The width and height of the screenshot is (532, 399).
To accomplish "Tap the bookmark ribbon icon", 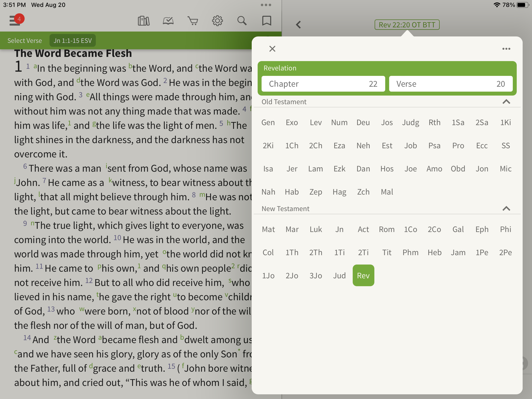I will pos(266,21).
